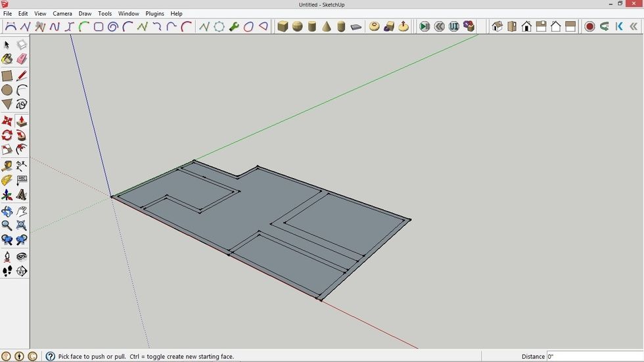Create a box shape primitive

pyautogui.click(x=283, y=27)
